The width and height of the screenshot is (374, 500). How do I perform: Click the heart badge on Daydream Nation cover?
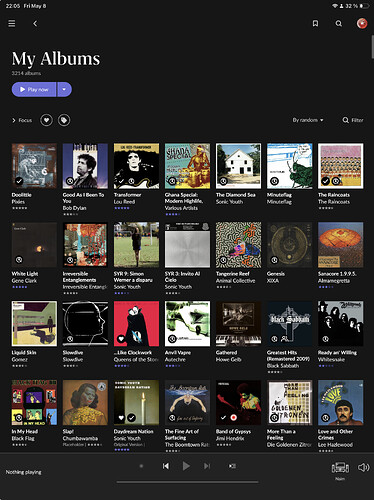coord(121,418)
